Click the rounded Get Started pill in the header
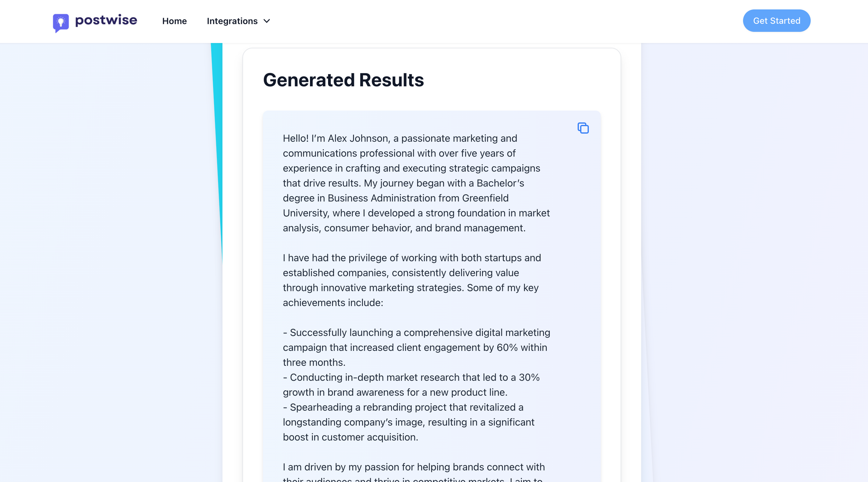868x482 pixels. 776,21
